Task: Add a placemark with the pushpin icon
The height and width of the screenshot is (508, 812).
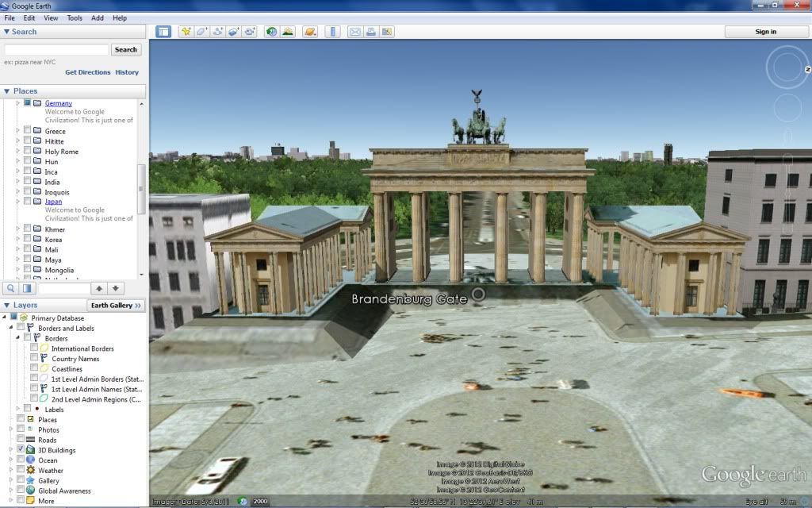Action: click(x=186, y=32)
